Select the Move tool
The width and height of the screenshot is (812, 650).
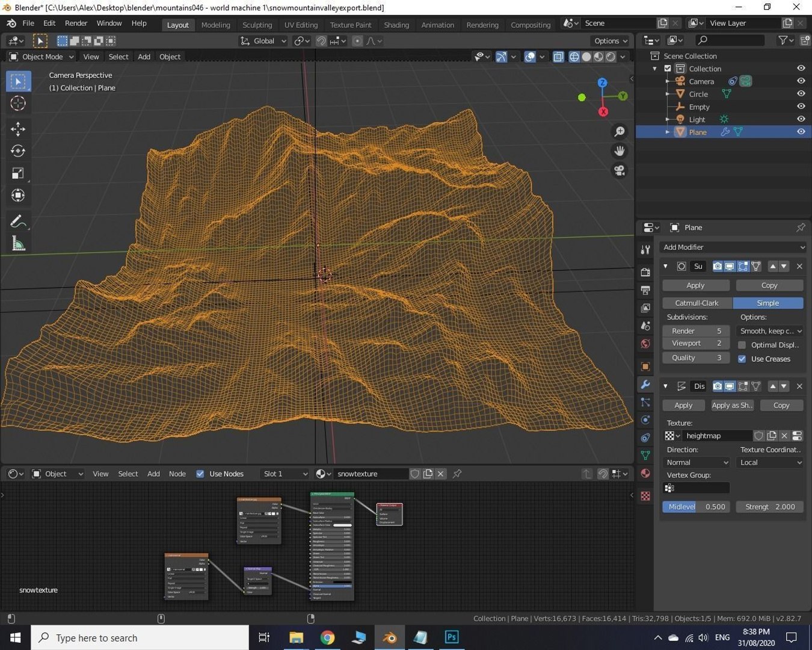(18, 129)
